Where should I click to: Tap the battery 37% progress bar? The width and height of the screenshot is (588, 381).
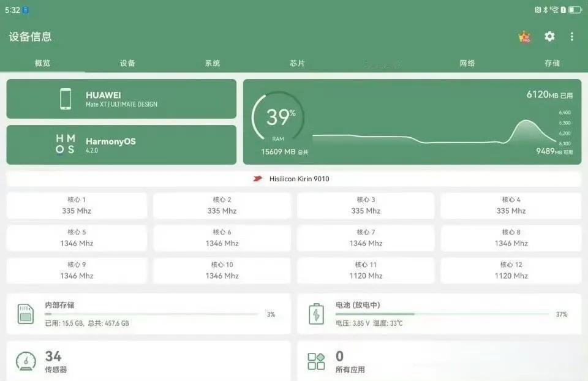pos(442,314)
